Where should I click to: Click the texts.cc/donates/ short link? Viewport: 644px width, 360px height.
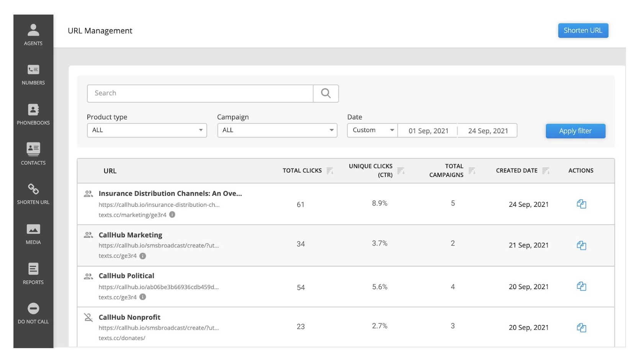point(122,338)
